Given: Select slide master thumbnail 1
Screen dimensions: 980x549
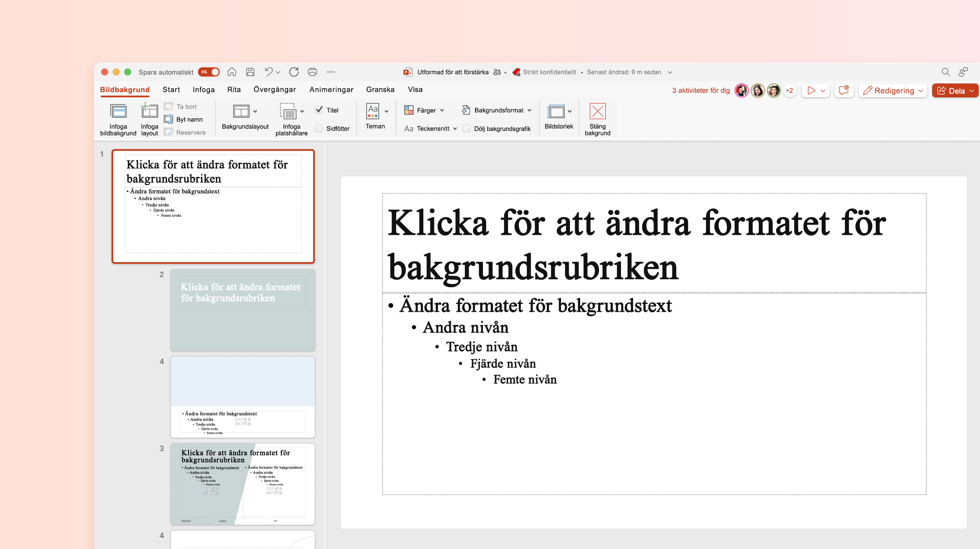Looking at the screenshot, I should click(x=213, y=206).
